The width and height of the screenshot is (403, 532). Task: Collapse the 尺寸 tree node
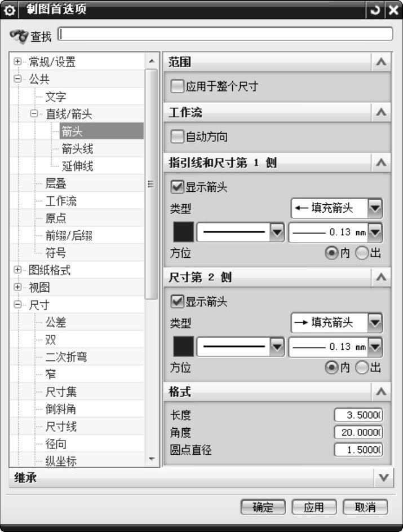[x=17, y=305]
